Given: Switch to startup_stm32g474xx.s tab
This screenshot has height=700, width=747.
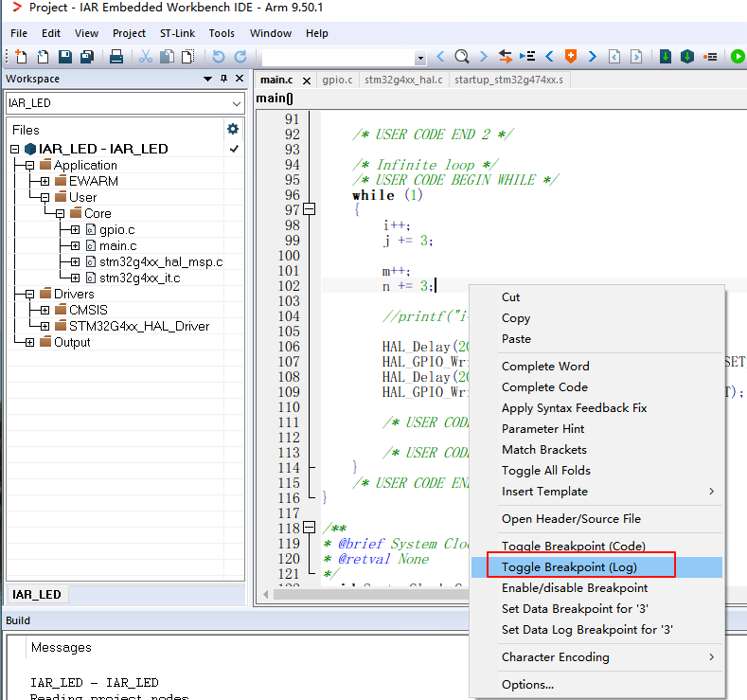Looking at the screenshot, I should click(508, 80).
